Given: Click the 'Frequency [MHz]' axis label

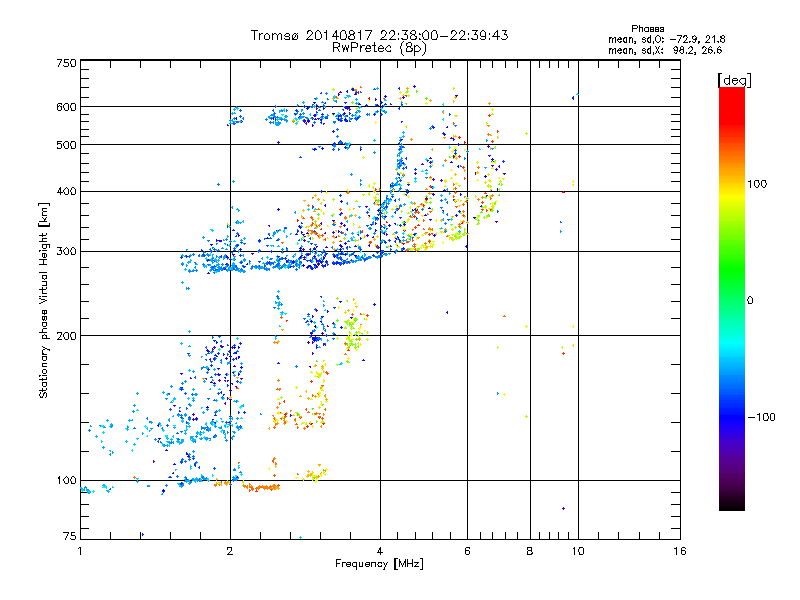Looking at the screenshot, I should pyautogui.click(x=379, y=564).
